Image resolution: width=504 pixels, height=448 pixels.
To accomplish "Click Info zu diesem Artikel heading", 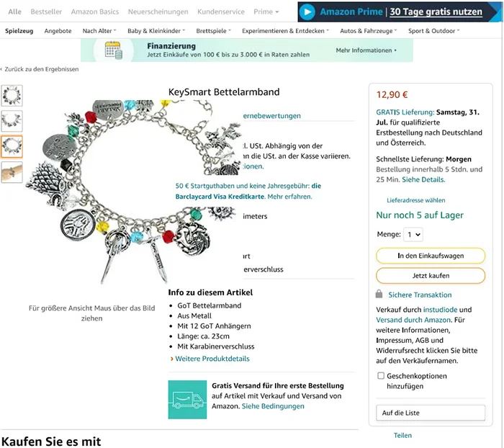I will tap(210, 292).
